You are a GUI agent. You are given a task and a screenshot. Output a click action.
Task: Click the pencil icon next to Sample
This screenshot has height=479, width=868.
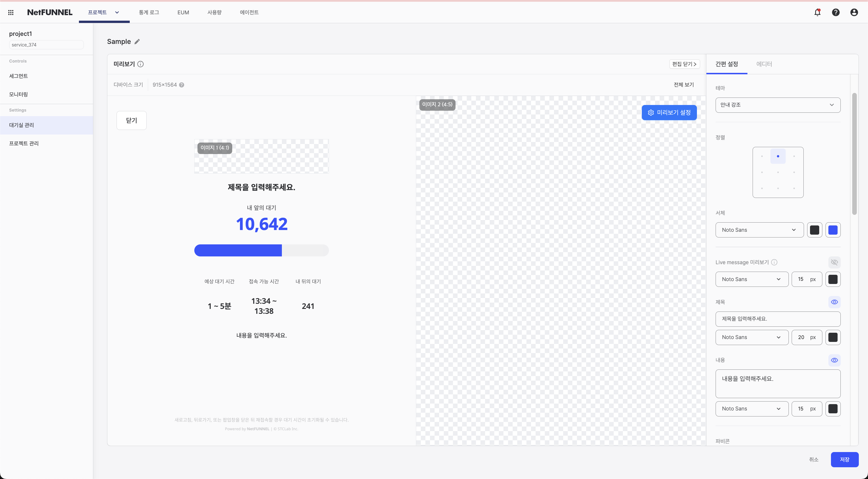[137, 42]
